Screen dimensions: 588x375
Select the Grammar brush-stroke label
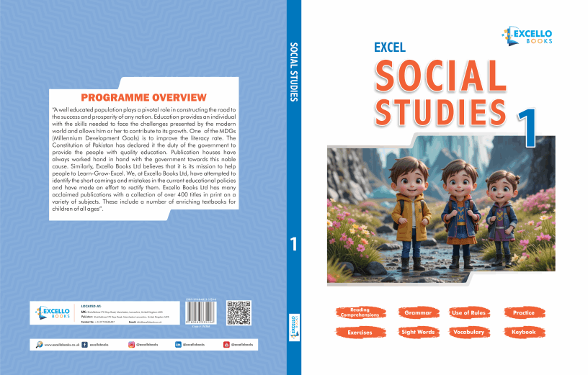point(418,313)
